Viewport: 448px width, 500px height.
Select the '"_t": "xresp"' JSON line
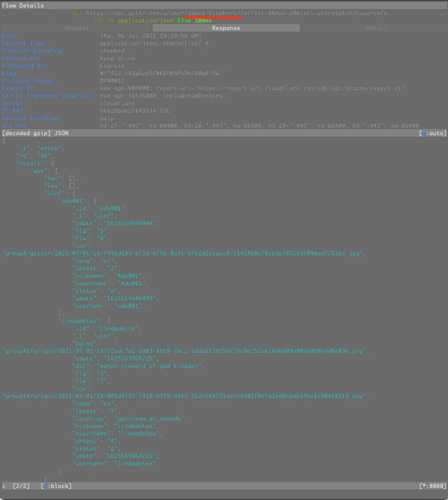[x=40, y=148]
